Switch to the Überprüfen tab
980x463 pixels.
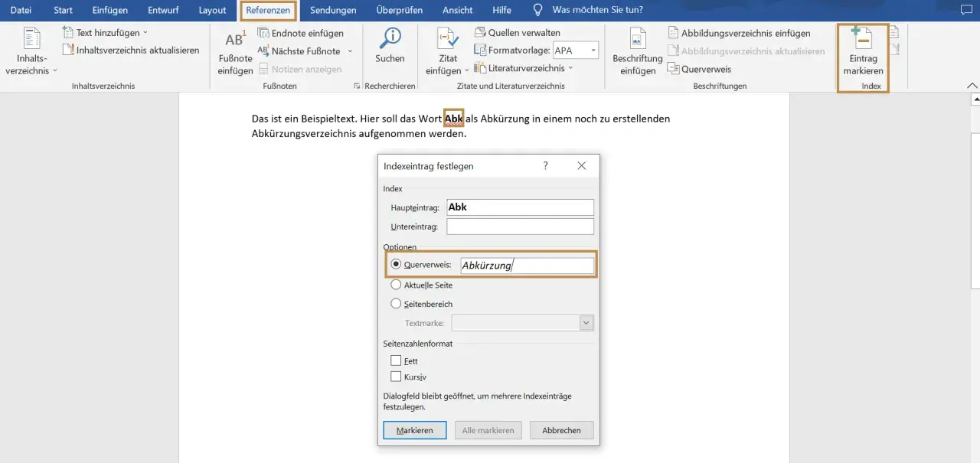coord(400,10)
